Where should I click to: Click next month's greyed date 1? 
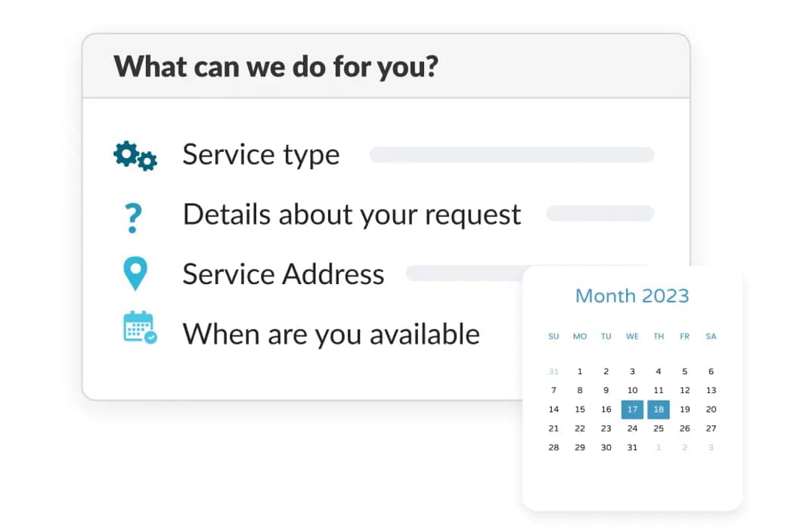[659, 447]
